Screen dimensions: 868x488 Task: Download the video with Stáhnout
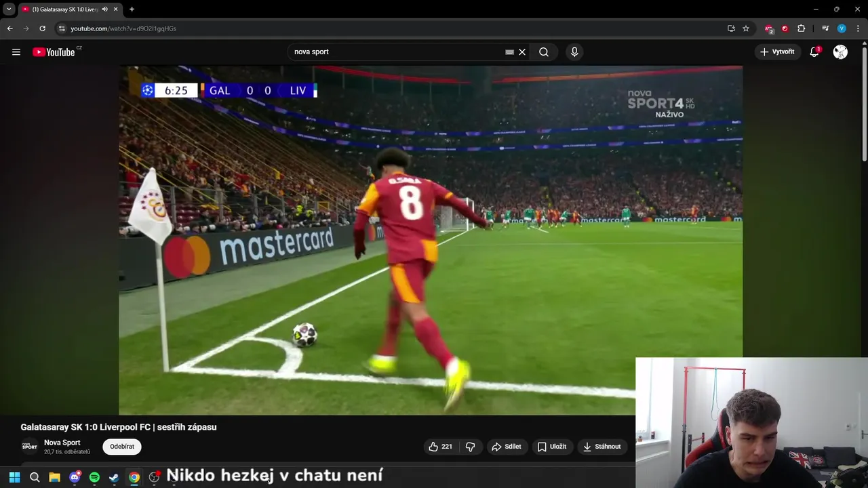[602, 447]
